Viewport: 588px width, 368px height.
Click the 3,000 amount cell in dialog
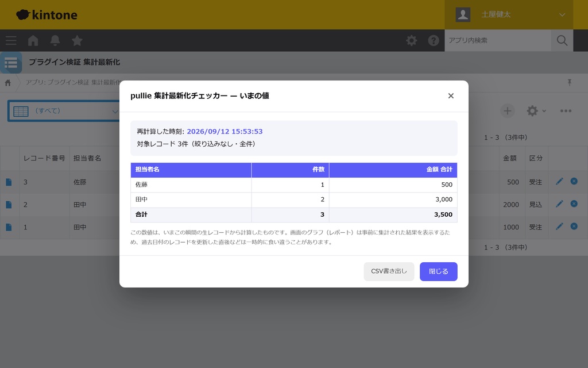[x=393, y=200]
